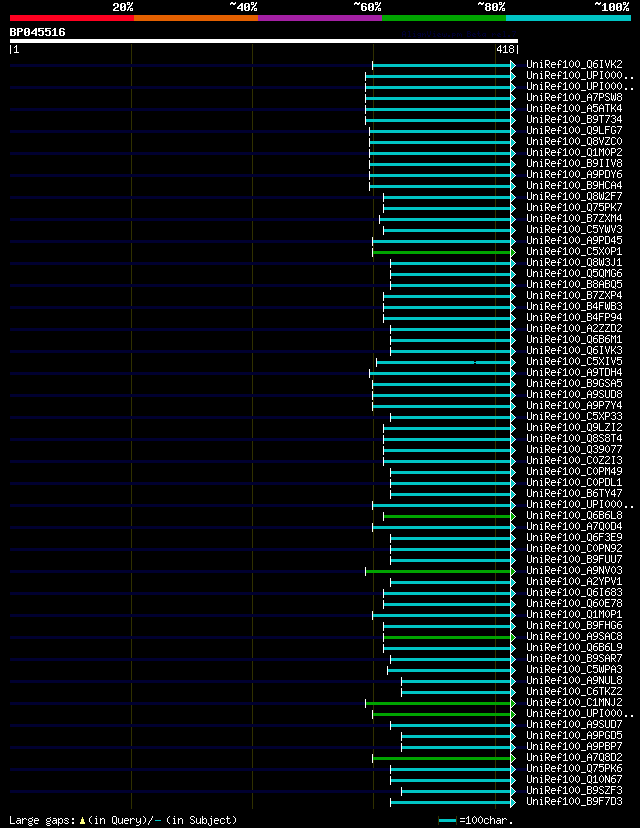Open the UniRef100_Q9LFG7 hit label
The image size is (640, 828).
[x=575, y=130]
